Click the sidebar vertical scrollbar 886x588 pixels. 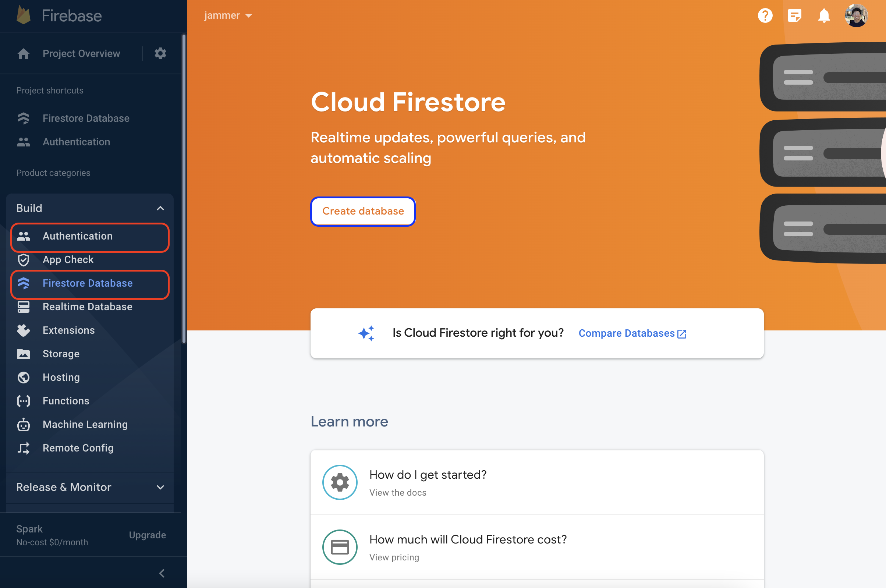point(184,189)
